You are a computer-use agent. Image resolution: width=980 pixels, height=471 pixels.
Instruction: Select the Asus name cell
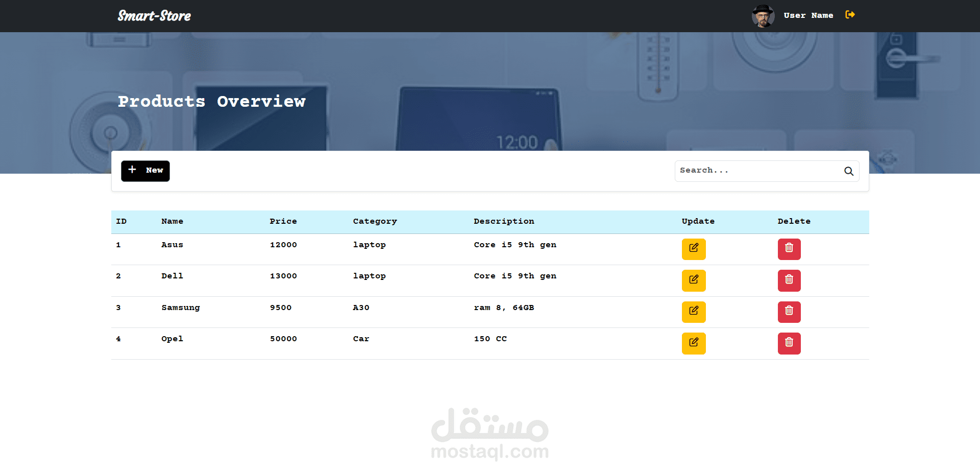click(173, 245)
